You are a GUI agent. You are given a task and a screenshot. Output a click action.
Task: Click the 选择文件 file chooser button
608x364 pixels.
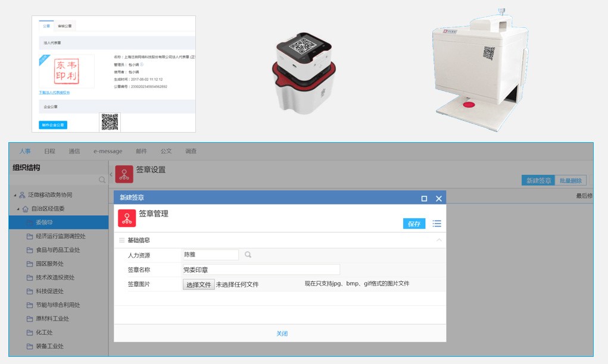(x=198, y=284)
